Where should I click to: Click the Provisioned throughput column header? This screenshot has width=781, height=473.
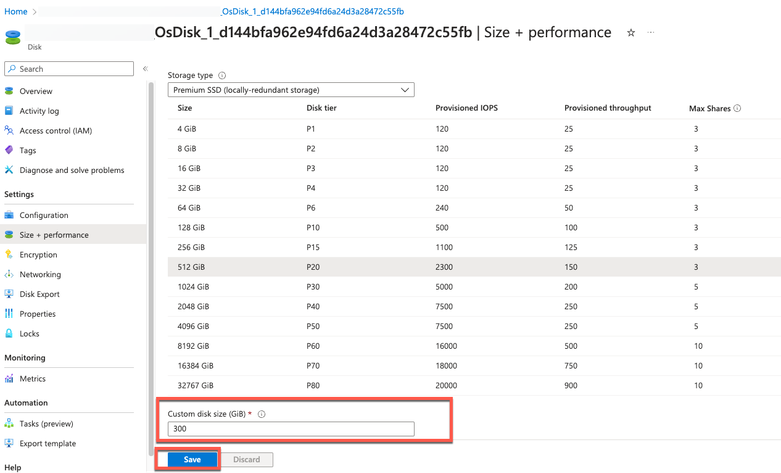608,108
